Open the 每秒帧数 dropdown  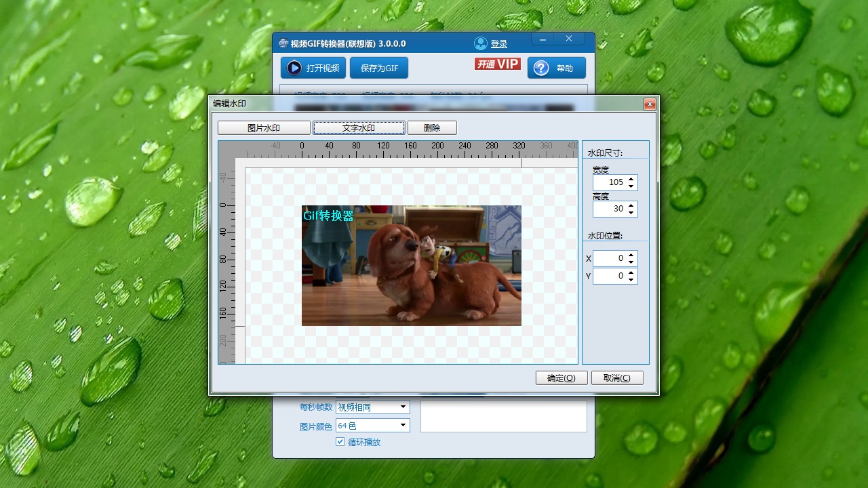click(x=403, y=407)
